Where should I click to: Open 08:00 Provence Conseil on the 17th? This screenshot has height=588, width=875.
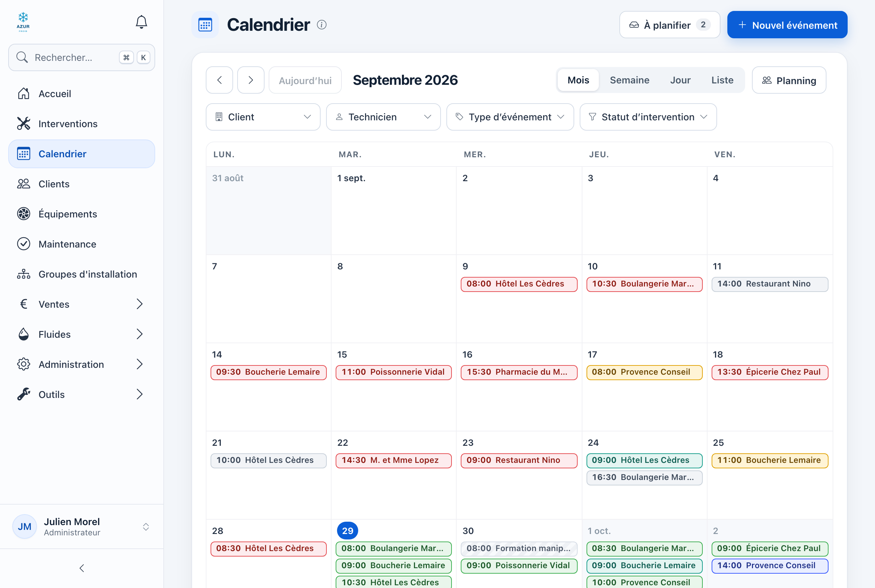[644, 372]
